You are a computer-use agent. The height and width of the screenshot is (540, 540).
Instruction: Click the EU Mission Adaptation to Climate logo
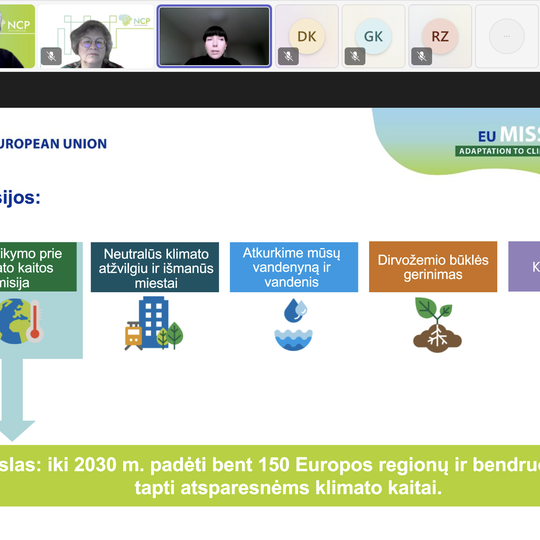click(498, 142)
